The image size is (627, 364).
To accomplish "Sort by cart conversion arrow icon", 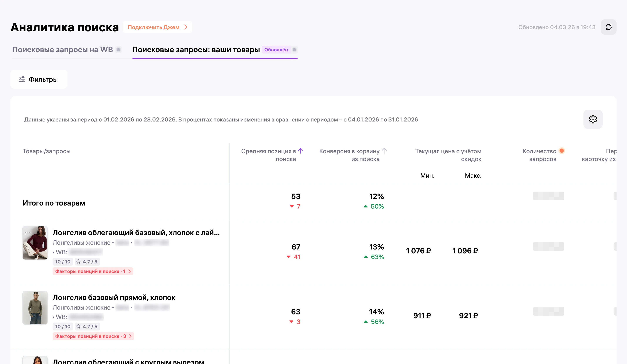I will tap(384, 151).
